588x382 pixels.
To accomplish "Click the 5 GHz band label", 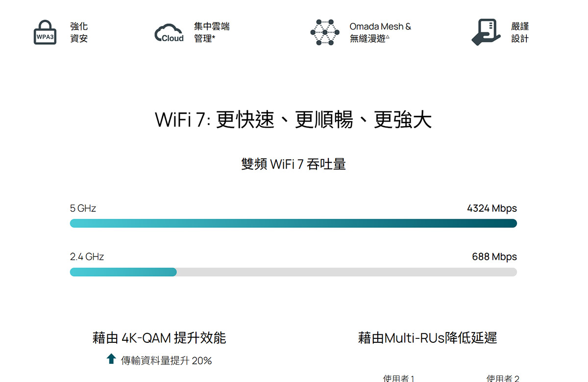I will [x=83, y=208].
